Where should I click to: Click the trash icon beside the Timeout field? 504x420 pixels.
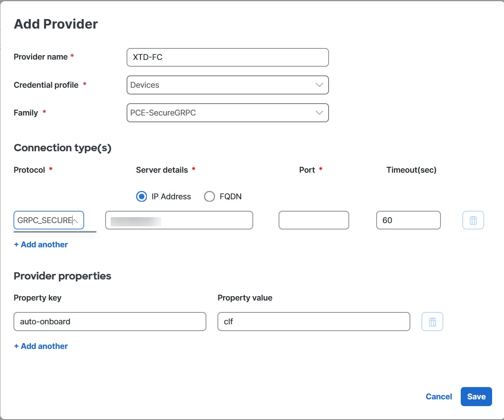click(473, 220)
